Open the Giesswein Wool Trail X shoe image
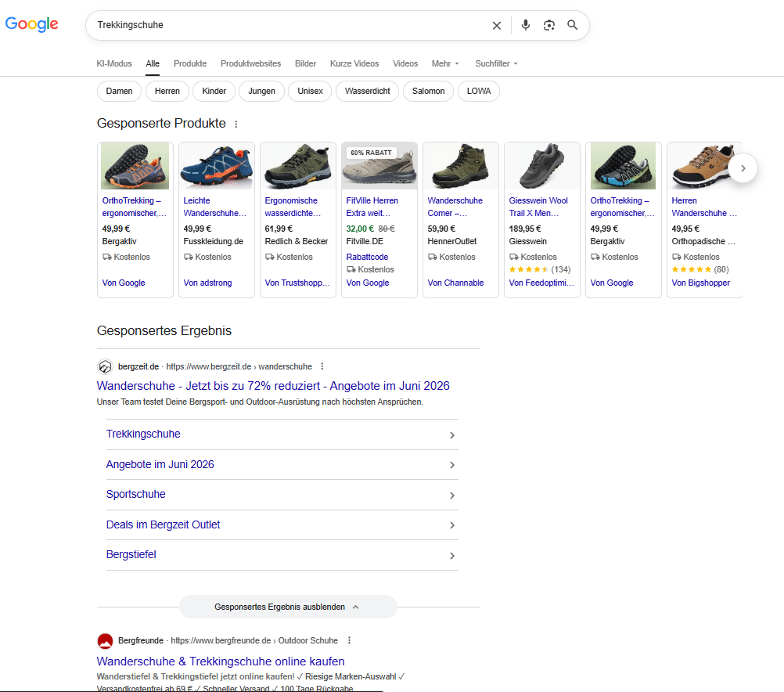784x692 pixels. pyautogui.click(x=542, y=166)
